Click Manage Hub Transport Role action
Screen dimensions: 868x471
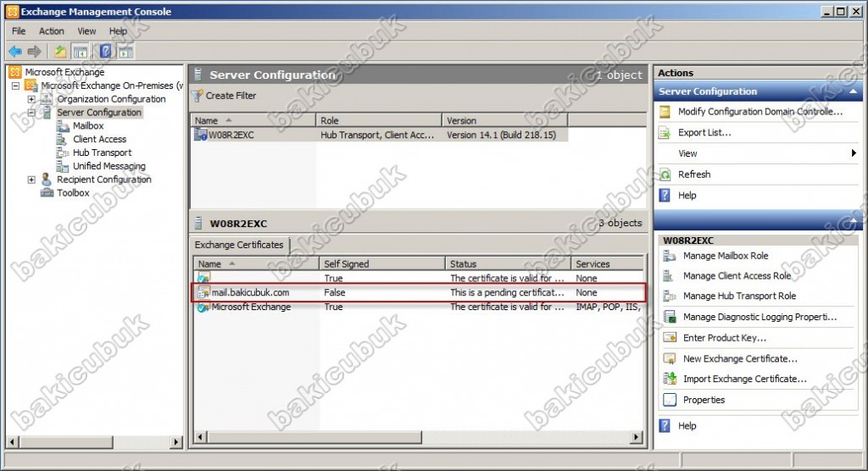click(x=739, y=296)
